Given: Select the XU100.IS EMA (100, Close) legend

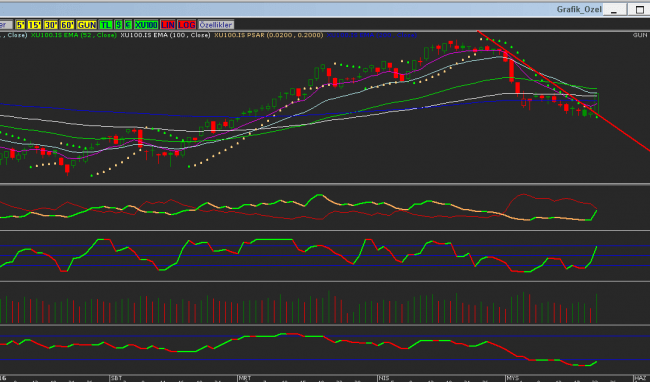Looking at the screenshot, I should [x=165, y=35].
